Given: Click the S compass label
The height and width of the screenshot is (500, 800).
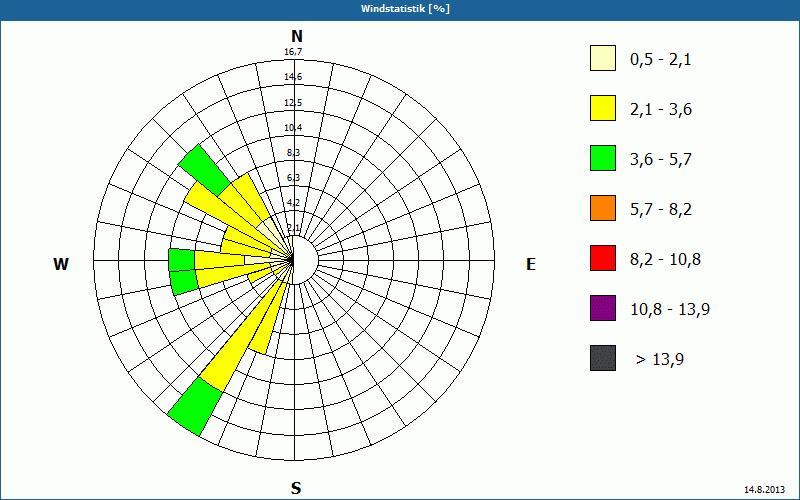Looking at the screenshot, I should (x=296, y=488).
